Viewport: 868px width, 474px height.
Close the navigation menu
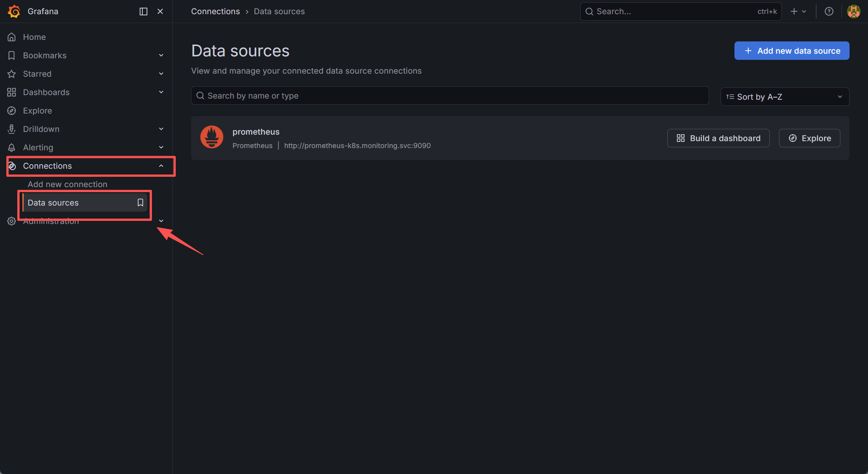(x=160, y=12)
